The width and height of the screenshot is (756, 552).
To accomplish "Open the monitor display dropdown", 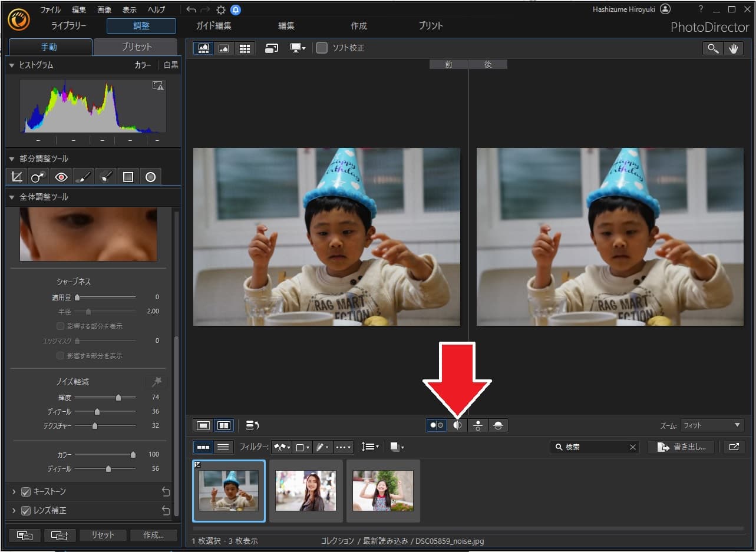I will [x=298, y=48].
